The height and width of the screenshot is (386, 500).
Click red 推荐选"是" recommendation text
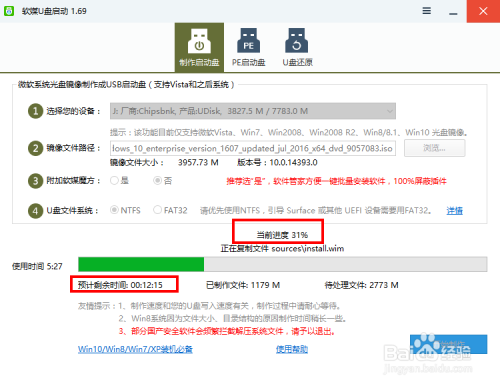[336, 181]
